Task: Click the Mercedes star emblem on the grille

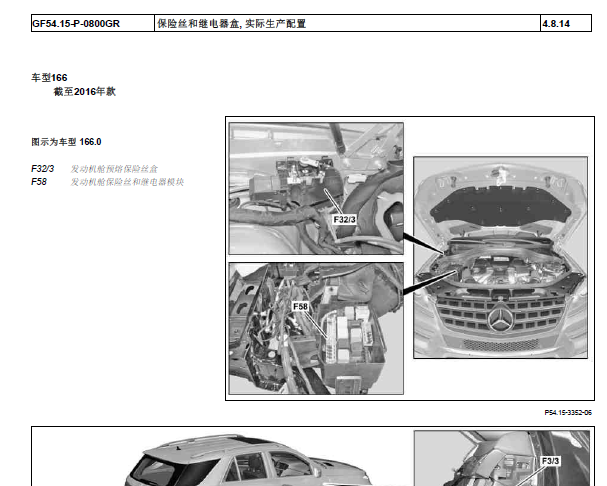Action: 501,319
